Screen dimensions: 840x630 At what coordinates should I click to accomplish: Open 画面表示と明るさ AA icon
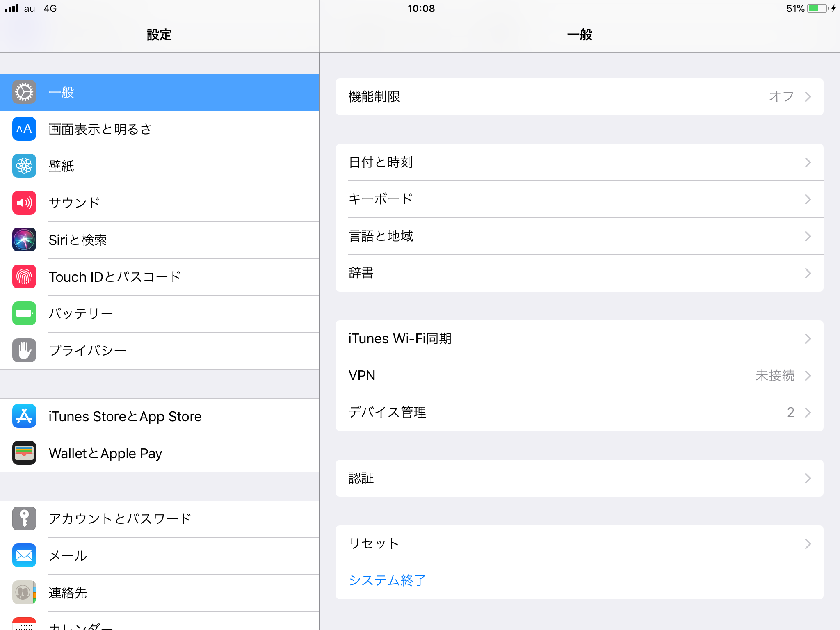[24, 129]
